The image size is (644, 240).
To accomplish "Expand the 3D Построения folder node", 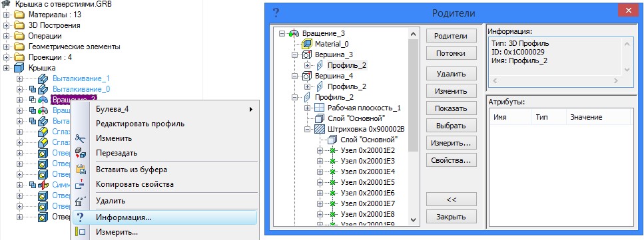I will click(x=6, y=25).
